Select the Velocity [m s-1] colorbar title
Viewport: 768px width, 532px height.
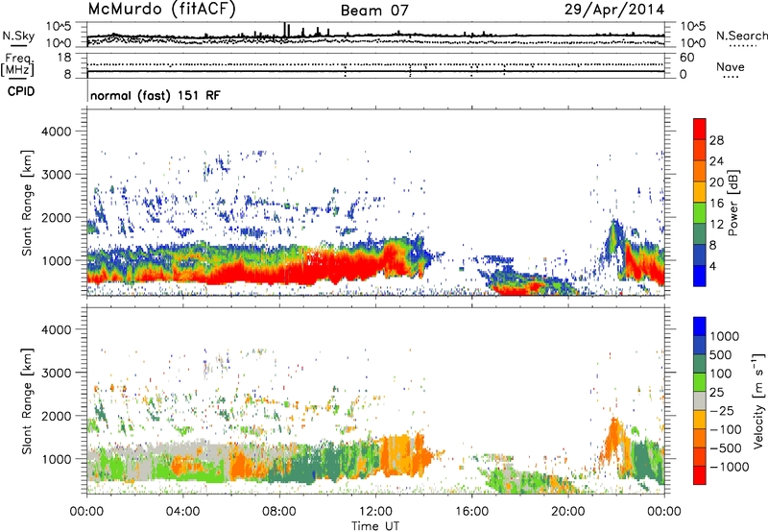[758, 400]
